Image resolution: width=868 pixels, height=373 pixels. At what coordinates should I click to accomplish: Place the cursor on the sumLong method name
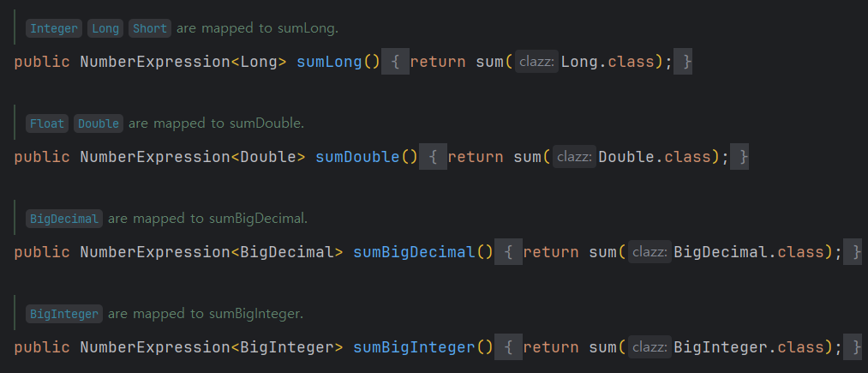tap(329, 62)
